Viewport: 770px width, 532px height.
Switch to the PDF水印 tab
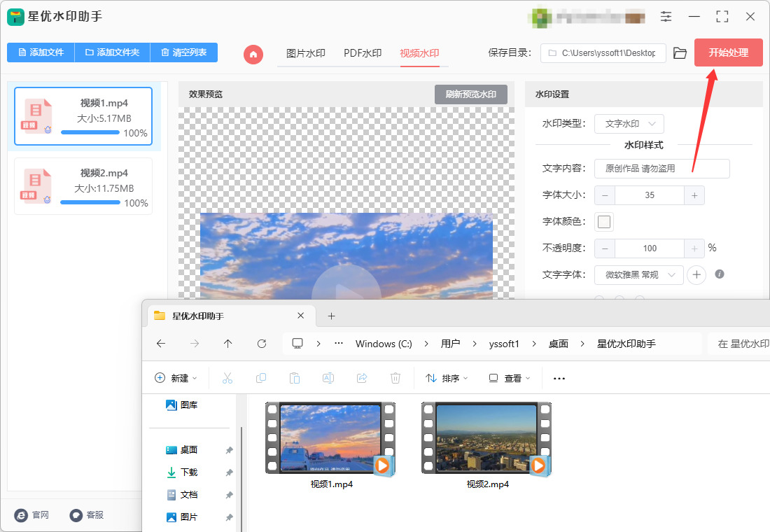(363, 53)
